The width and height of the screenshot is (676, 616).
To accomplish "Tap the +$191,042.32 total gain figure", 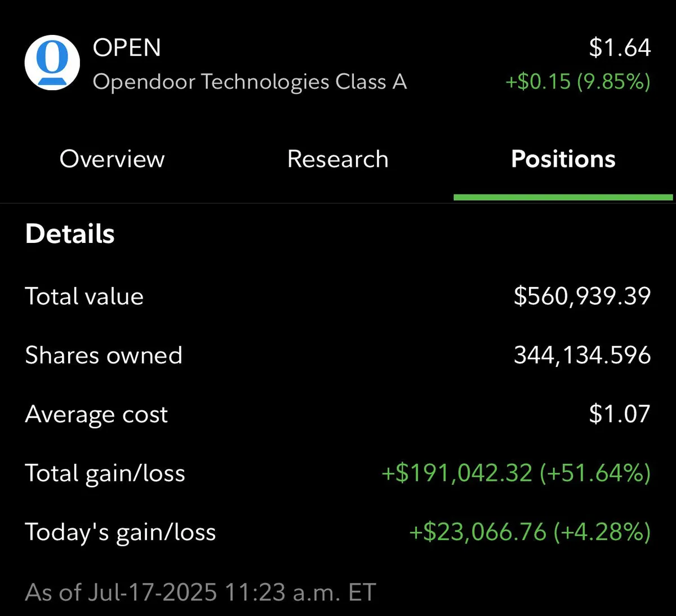I will click(x=457, y=473).
